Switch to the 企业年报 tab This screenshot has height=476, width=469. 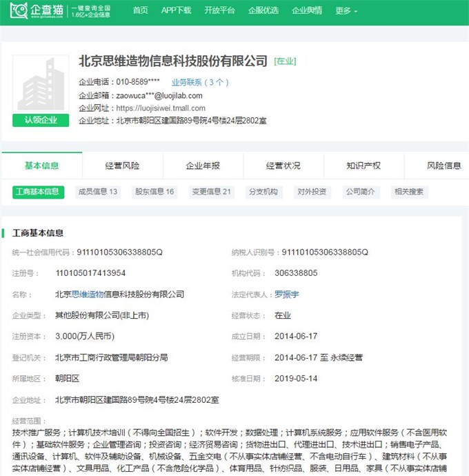tap(203, 166)
